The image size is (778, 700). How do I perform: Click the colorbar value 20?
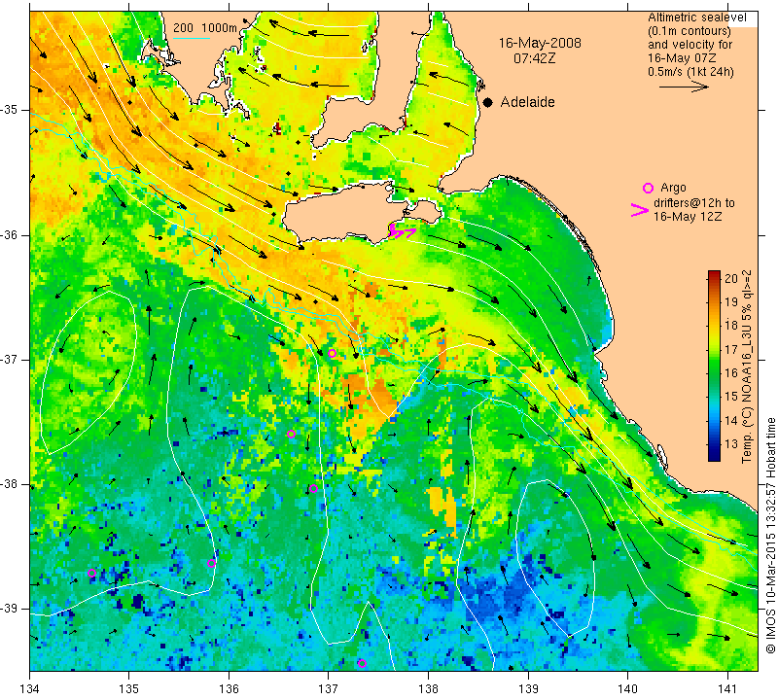point(731,279)
